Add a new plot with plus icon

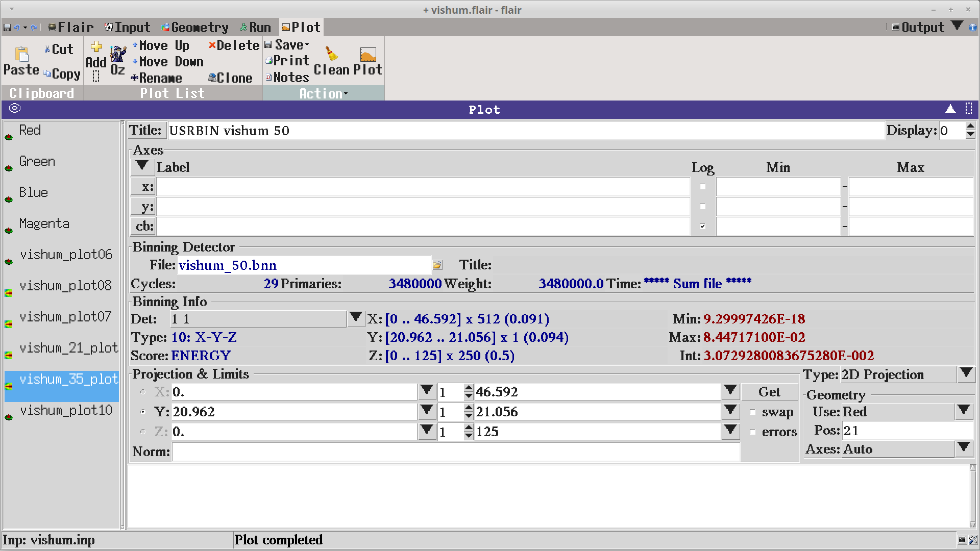(x=96, y=47)
